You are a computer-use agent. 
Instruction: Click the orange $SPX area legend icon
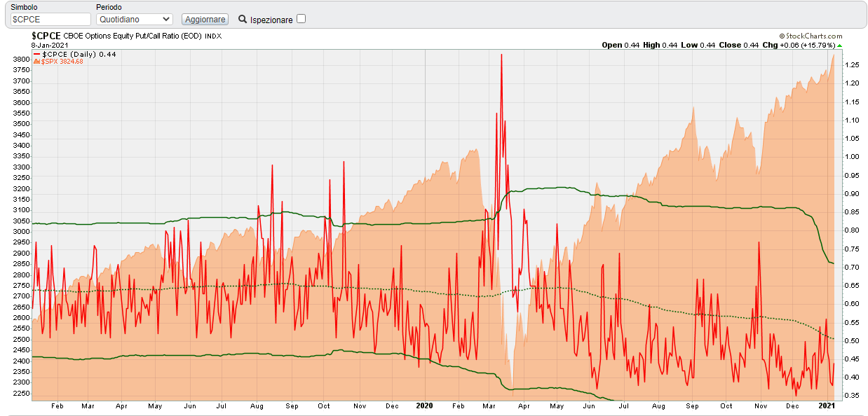(x=36, y=62)
